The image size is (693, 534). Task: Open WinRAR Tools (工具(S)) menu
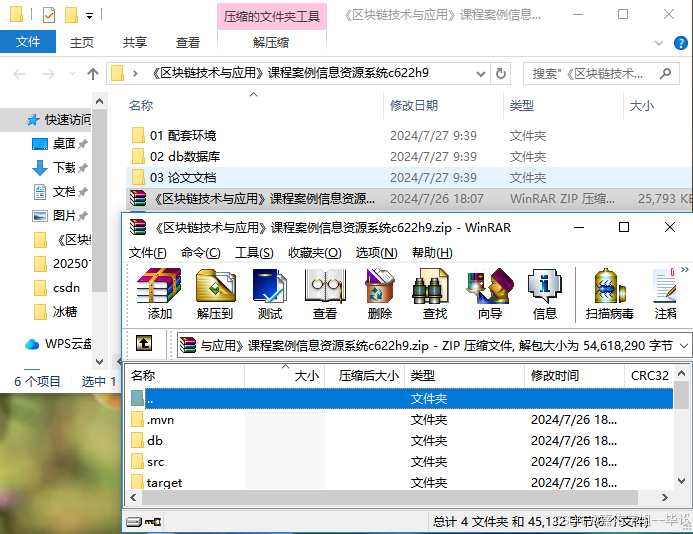(254, 253)
